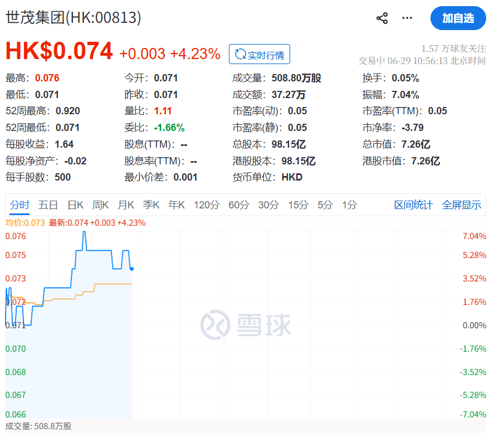
Task: Click the 委比 value -1.66%
Action: [x=169, y=128]
